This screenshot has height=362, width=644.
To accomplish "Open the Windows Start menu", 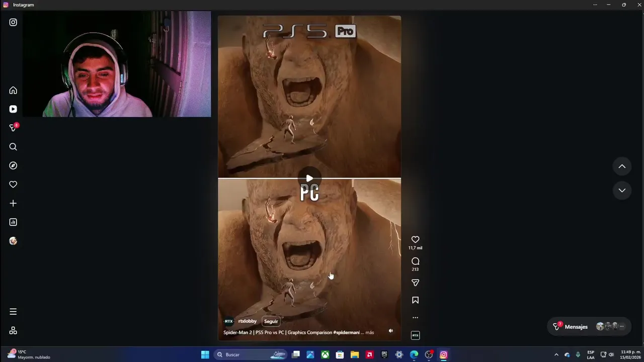I will (x=205, y=354).
